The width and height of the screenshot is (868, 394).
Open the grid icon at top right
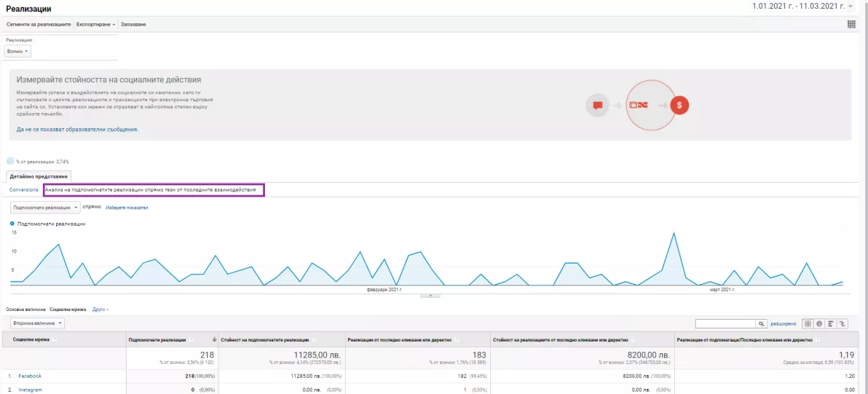(x=851, y=24)
